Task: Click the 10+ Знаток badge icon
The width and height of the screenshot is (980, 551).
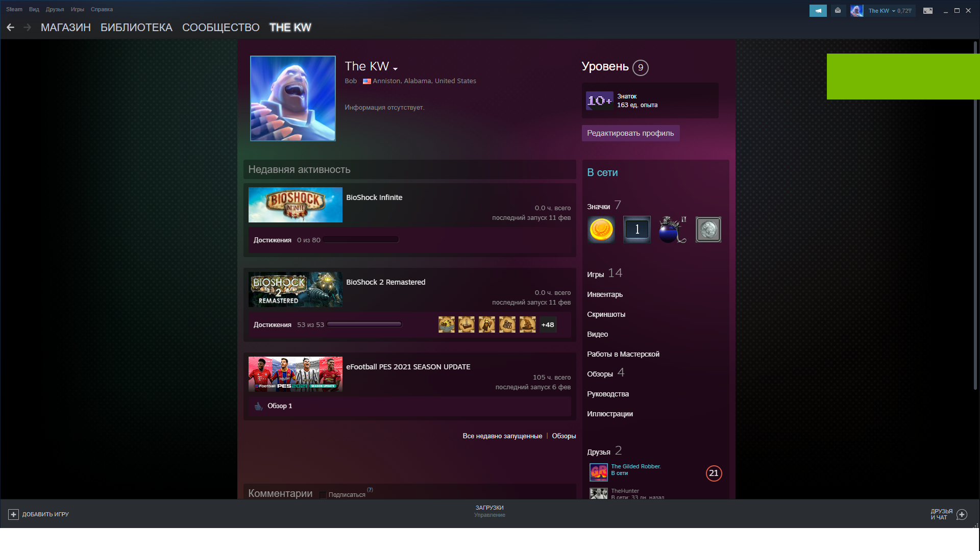Action: pos(599,101)
